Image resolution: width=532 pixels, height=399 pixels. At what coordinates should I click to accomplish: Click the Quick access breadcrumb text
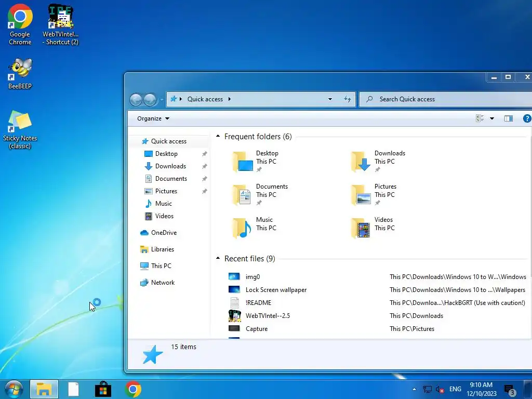(x=205, y=99)
